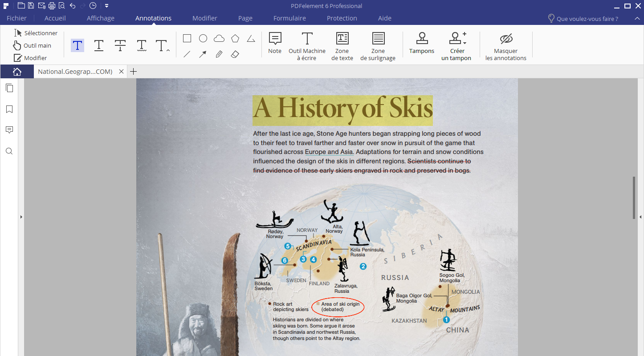The height and width of the screenshot is (356, 644).
Task: Switch to the Modifier ribbon tab
Action: [205, 18]
